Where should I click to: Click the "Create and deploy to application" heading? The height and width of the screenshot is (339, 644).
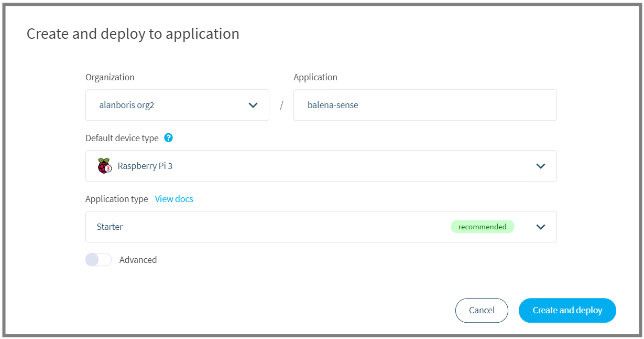[x=133, y=34]
